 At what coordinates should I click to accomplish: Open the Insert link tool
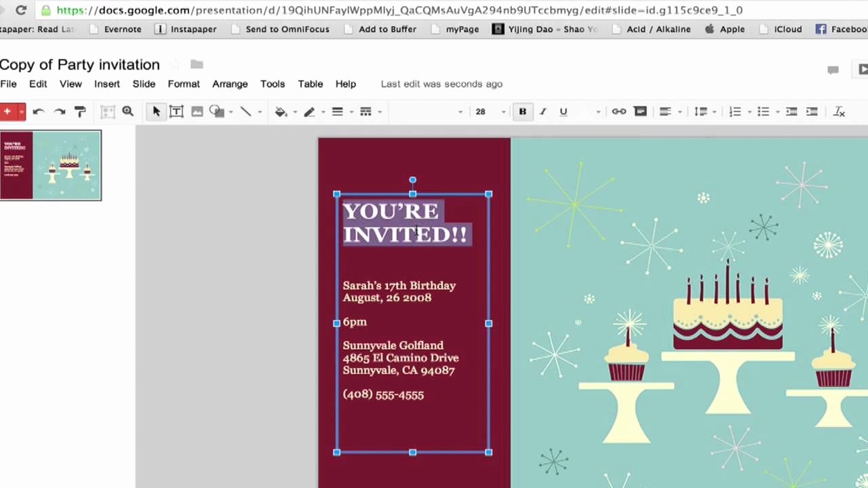pos(618,111)
